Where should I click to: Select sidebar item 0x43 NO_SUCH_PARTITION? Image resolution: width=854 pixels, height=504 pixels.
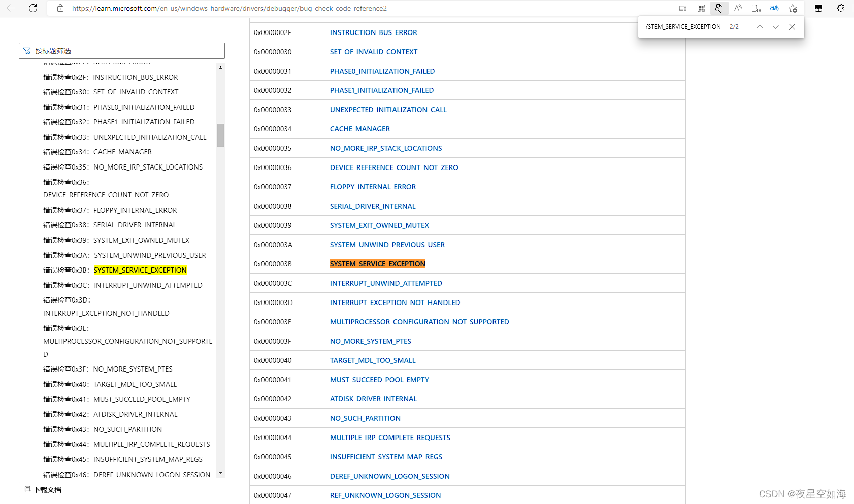tap(103, 429)
